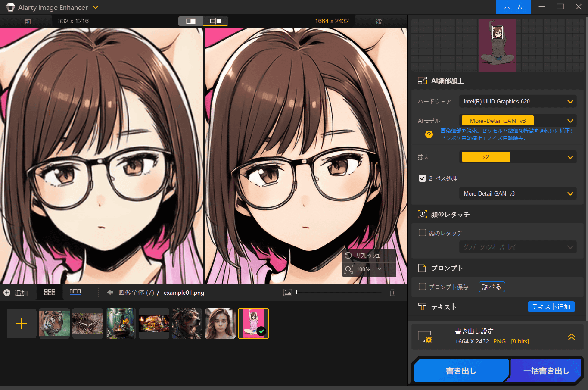
Task: Check the プロンプト保存 checkbox
Action: [x=423, y=287]
